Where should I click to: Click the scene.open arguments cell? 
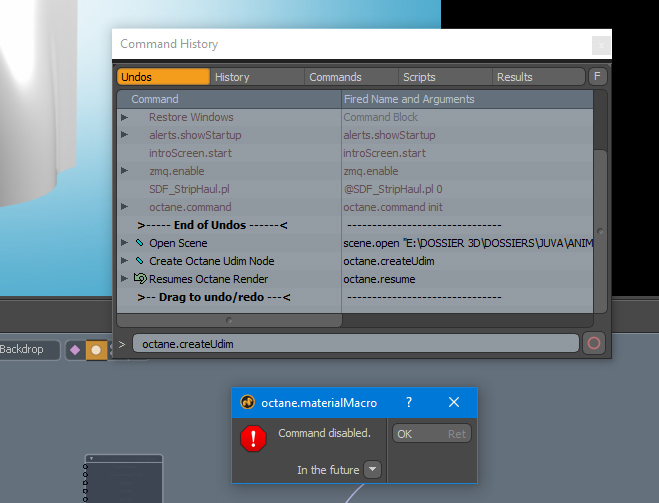[467, 243]
